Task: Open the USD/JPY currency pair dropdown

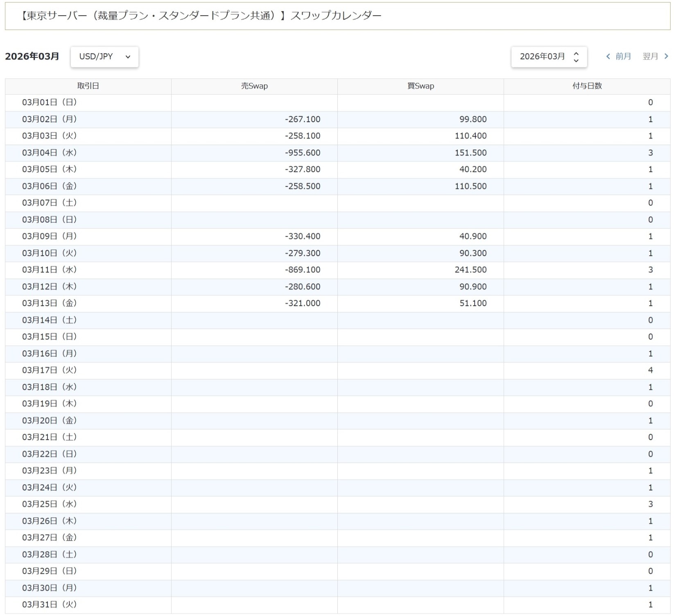Action: 104,57
